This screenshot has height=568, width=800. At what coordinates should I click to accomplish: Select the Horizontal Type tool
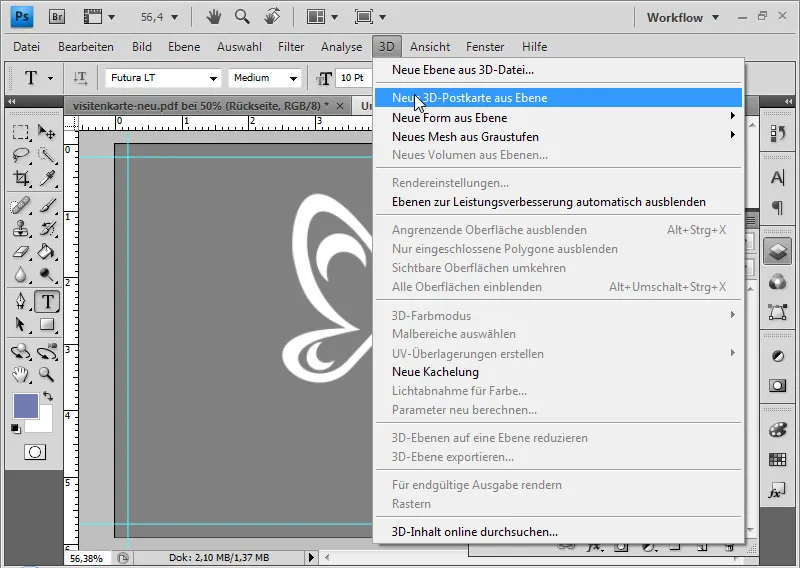(47, 301)
